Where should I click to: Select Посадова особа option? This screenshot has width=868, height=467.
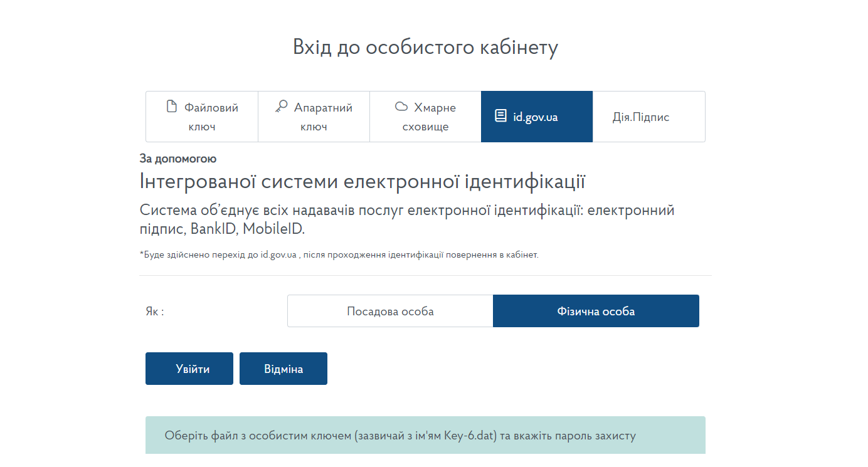point(390,311)
